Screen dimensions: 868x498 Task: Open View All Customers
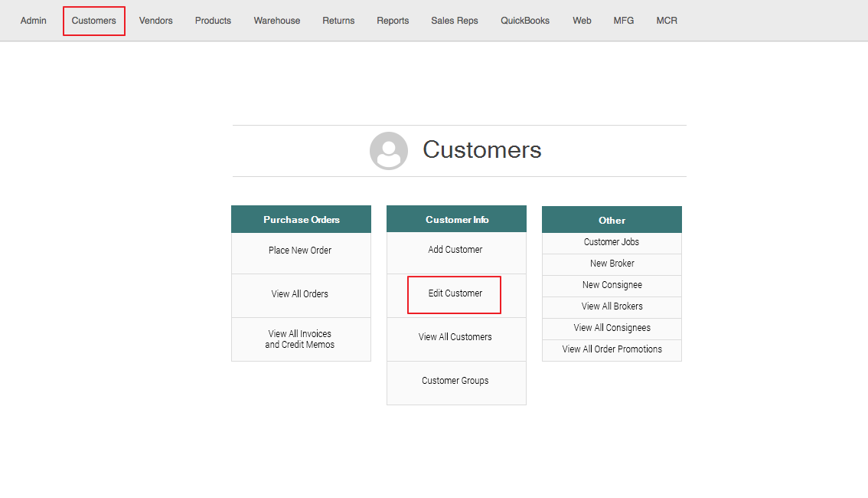point(455,337)
